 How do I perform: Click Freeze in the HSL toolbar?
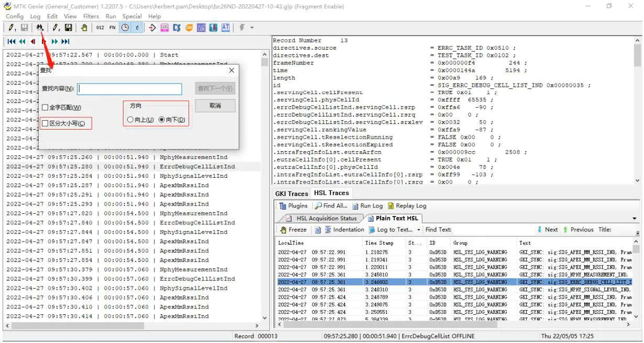click(x=293, y=230)
